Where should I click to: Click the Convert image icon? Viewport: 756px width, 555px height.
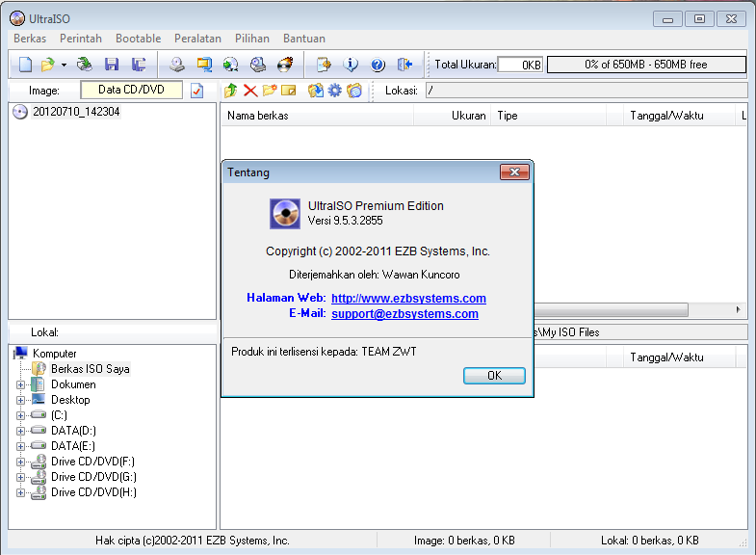pyautogui.click(x=204, y=65)
